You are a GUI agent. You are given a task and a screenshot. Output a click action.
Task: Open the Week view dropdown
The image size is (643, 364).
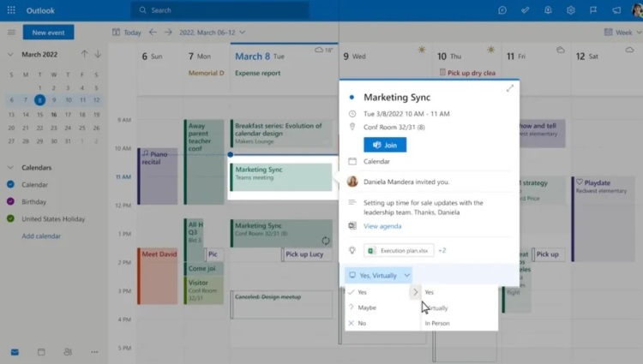(x=622, y=33)
